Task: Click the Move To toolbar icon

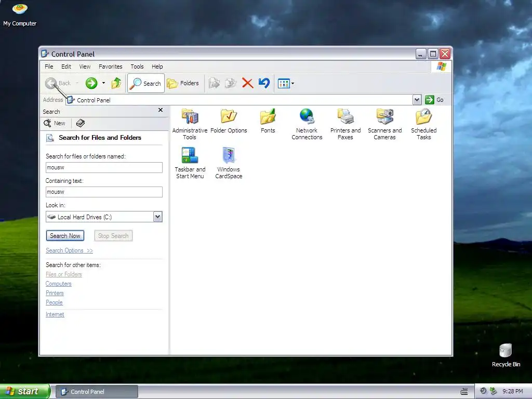Action: point(214,83)
